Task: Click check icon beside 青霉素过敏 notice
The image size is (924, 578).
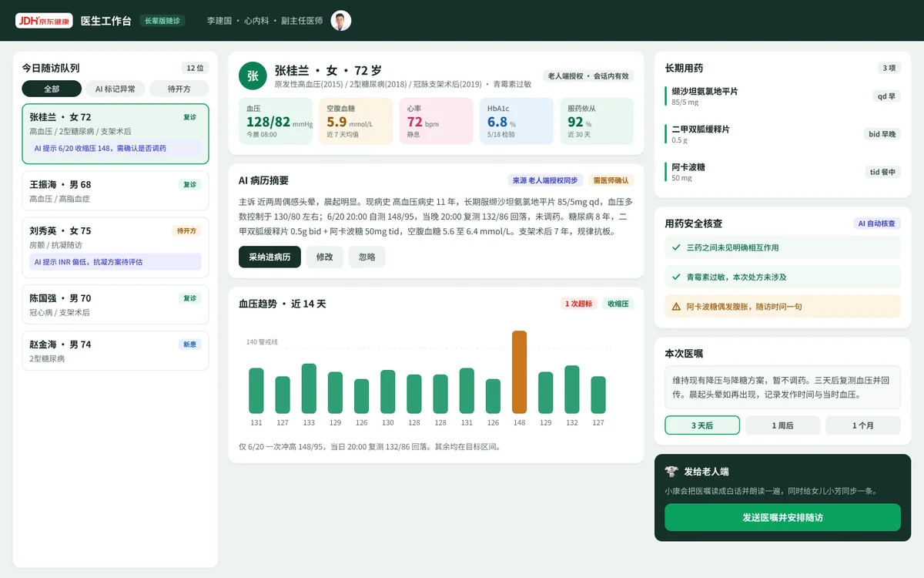Action: coord(676,277)
